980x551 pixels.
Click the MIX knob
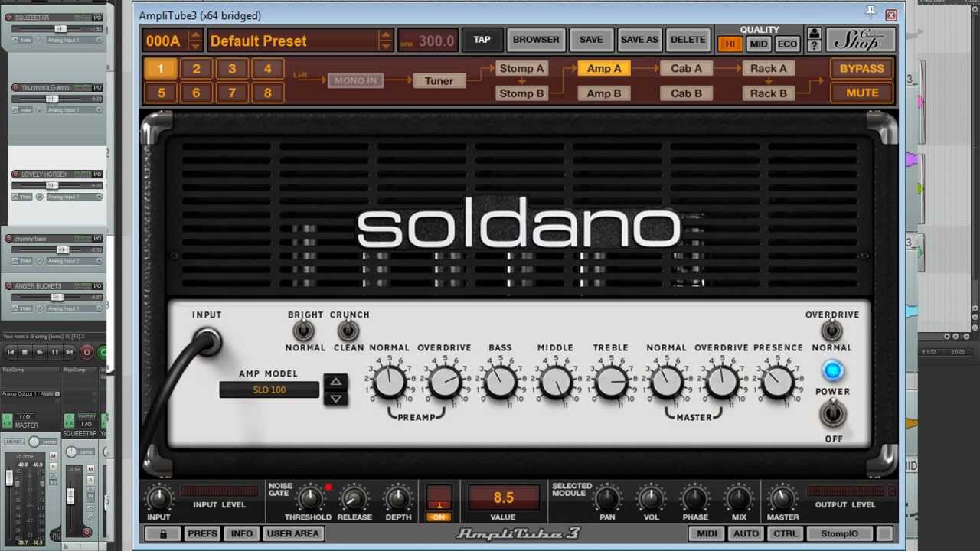click(739, 498)
